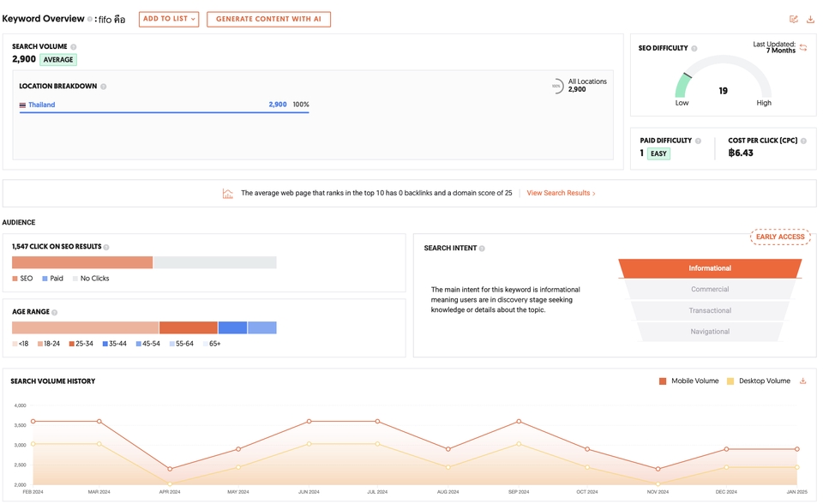Click the info icon beside SEO Difficulty

pos(694,48)
